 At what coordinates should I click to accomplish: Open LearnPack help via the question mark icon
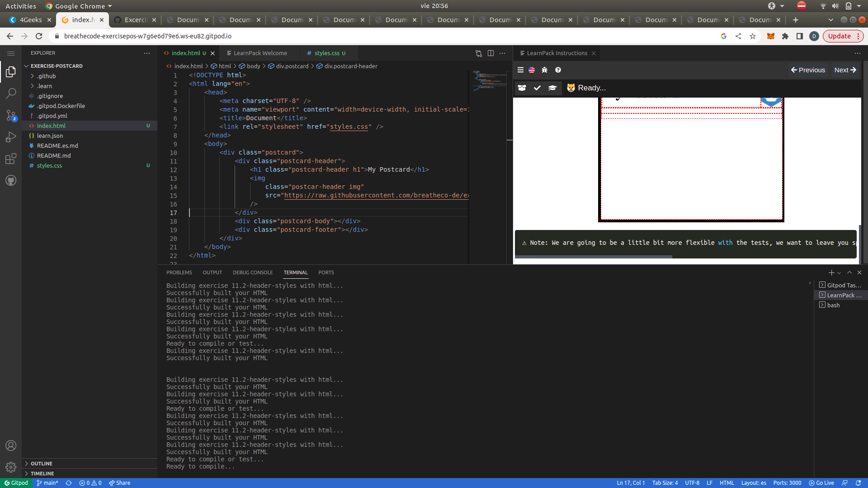pos(558,70)
